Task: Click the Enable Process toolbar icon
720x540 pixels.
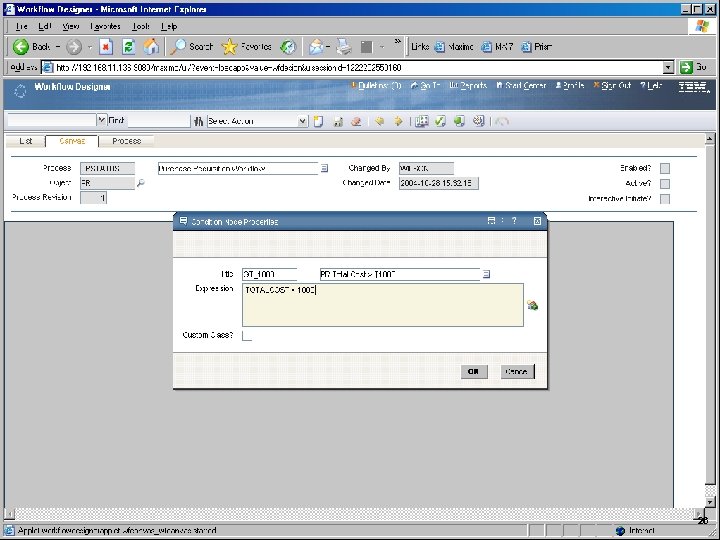Action: coord(459,121)
